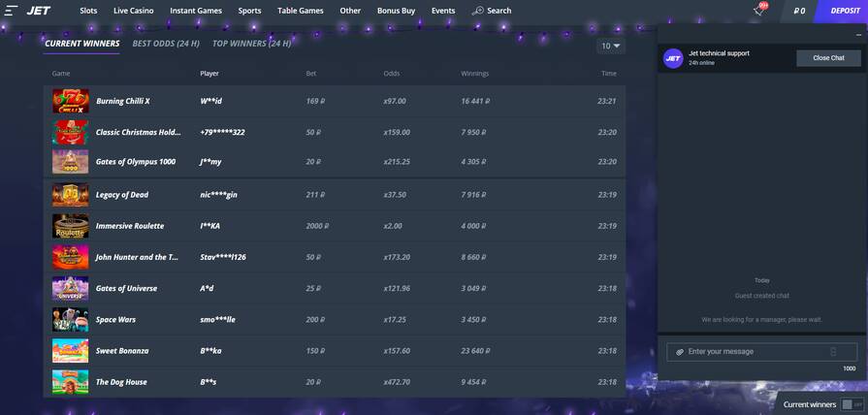The image size is (868, 415).
Task: Open the Bonus Buy menu item
Action: 396,11
